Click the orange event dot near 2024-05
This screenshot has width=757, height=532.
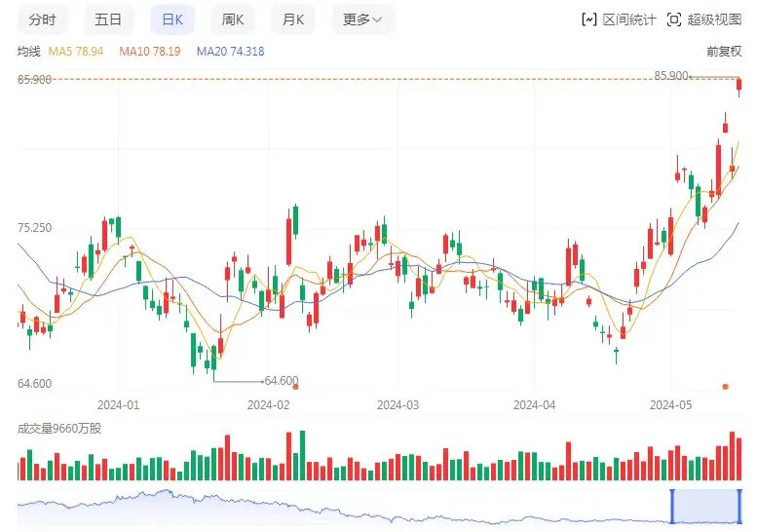(x=724, y=387)
